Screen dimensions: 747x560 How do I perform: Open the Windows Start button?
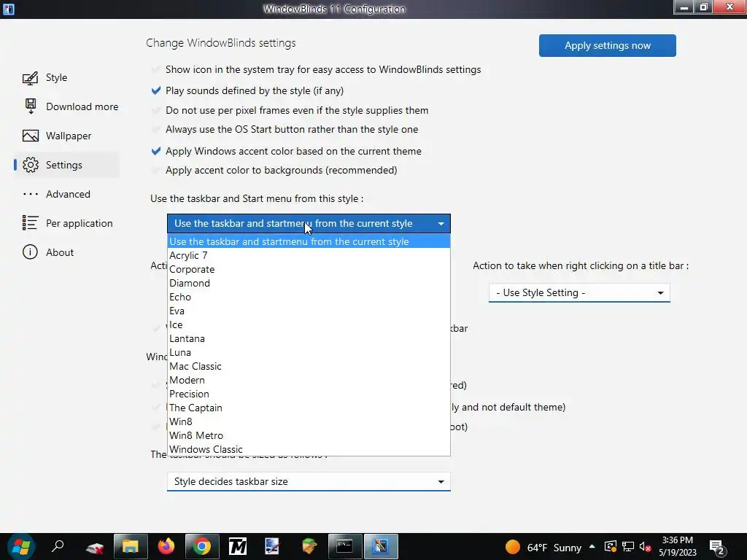21,547
